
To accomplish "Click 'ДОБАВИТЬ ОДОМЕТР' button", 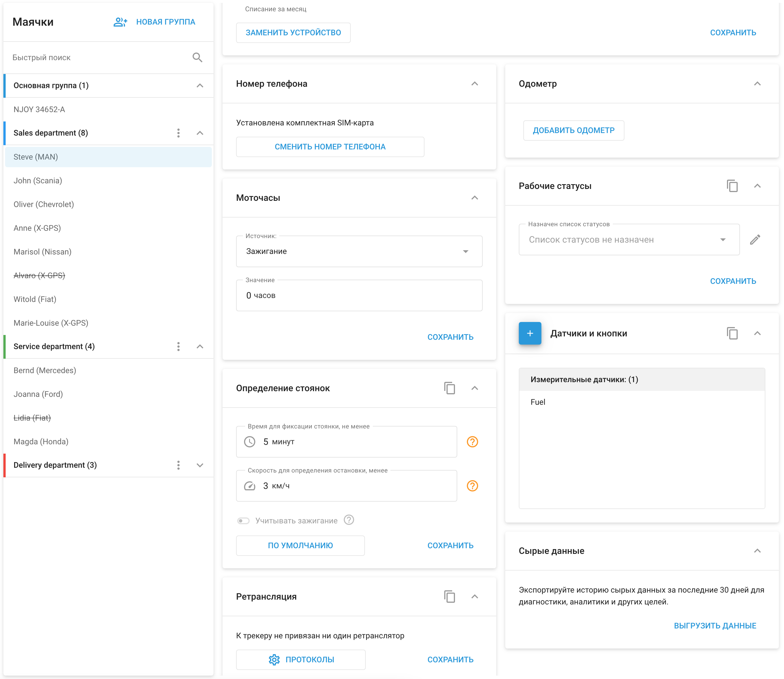I will pyautogui.click(x=573, y=130).
